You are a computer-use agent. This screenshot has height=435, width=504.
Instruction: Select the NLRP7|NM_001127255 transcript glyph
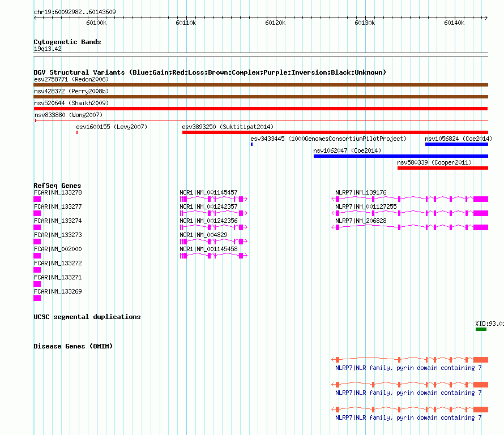coord(410,213)
